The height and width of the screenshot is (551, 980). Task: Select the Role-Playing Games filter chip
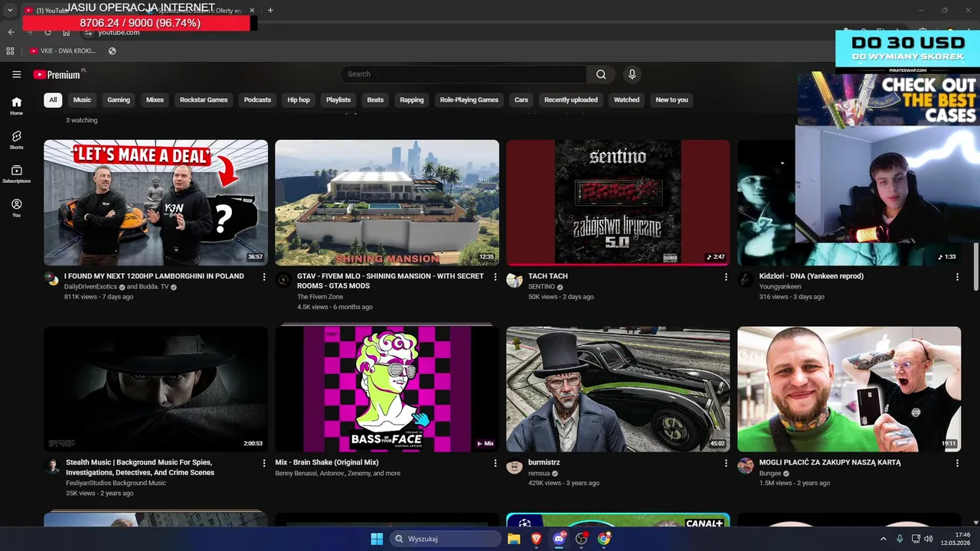pos(469,99)
